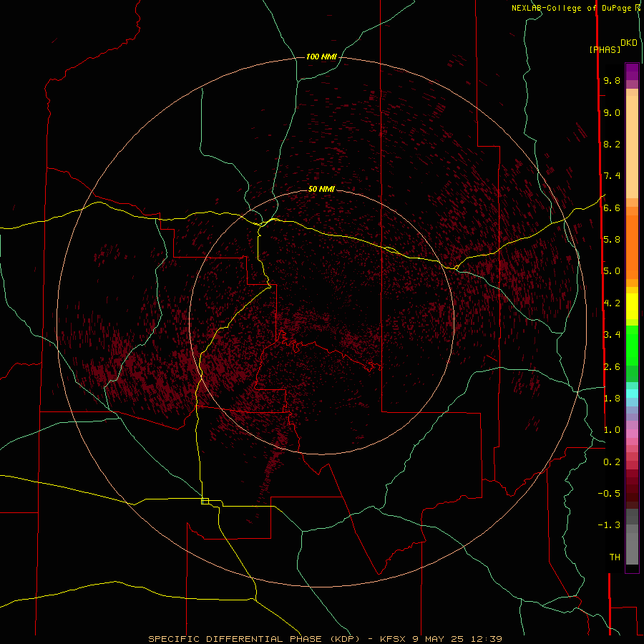The image size is (644, 644).
Task: Click the cyan segment of the color bar
Action: [632, 394]
